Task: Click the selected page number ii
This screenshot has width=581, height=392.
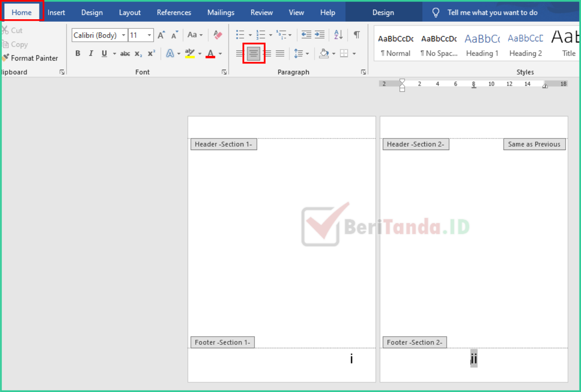Action: [x=474, y=359]
